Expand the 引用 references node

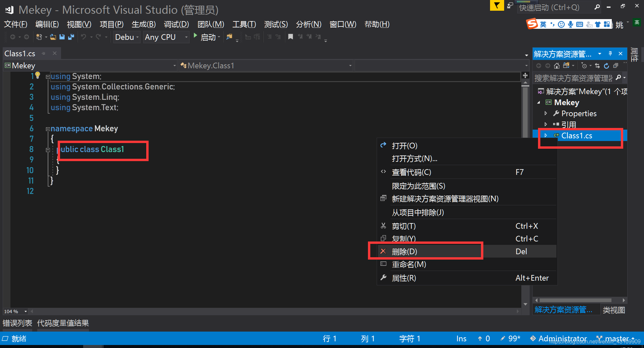[x=546, y=124]
